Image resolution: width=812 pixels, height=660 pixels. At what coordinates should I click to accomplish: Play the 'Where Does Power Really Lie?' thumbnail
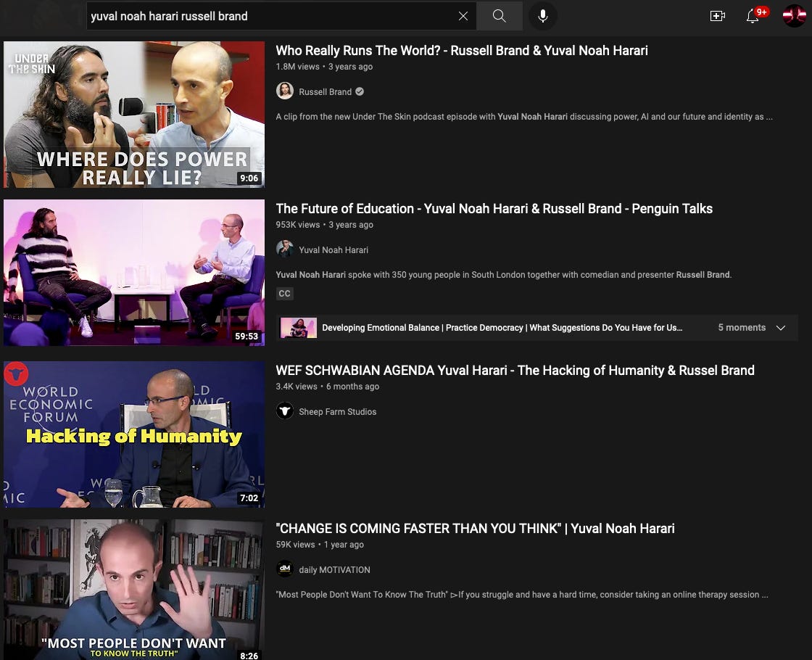[134, 115]
